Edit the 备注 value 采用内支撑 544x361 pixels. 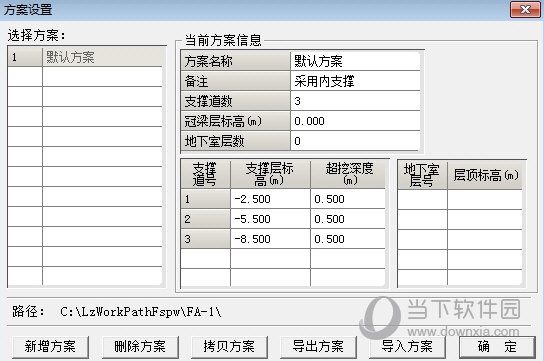(355, 81)
